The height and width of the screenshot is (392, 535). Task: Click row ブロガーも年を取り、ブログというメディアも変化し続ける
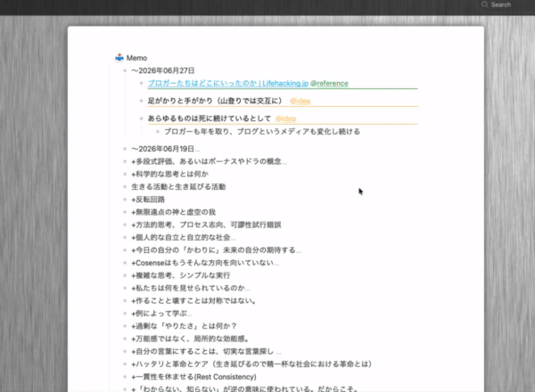[x=262, y=132]
